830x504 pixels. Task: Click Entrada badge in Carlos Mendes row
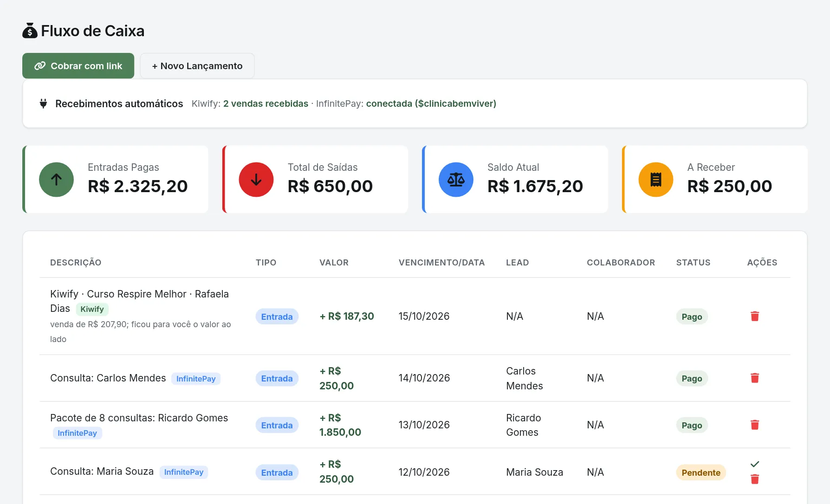(x=277, y=378)
